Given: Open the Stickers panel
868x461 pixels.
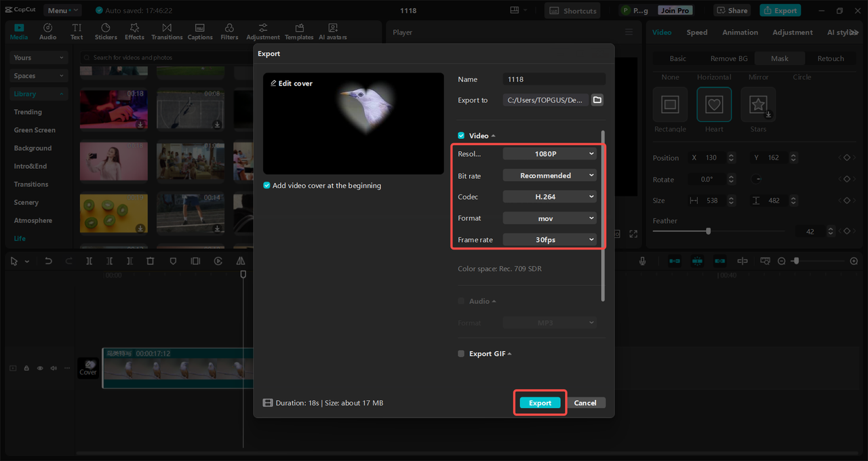Looking at the screenshot, I should [x=106, y=31].
